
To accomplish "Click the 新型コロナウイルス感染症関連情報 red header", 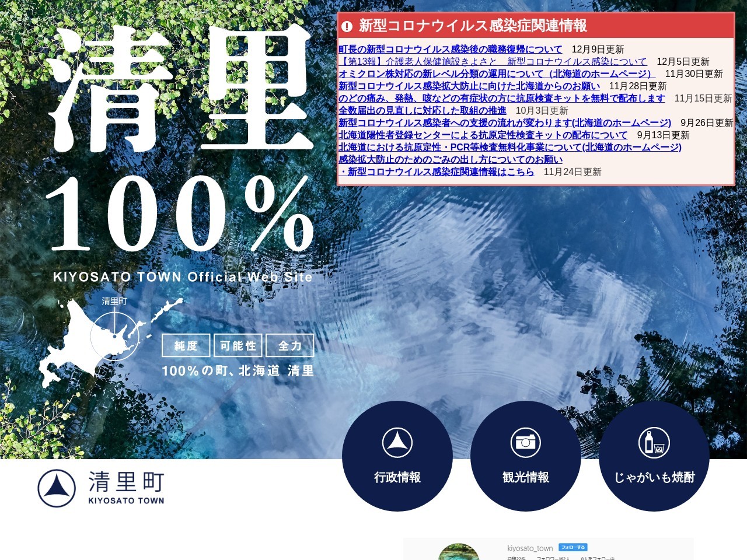I will [536, 26].
